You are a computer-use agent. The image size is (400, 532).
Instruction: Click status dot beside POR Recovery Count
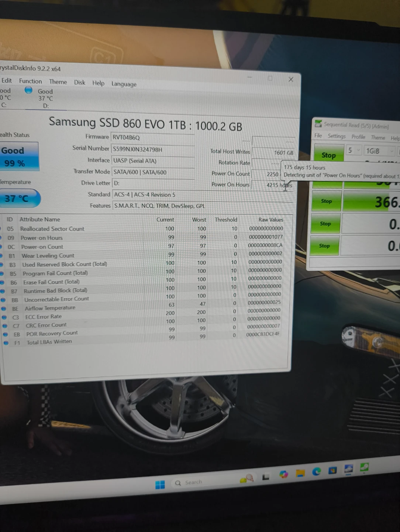6,334
